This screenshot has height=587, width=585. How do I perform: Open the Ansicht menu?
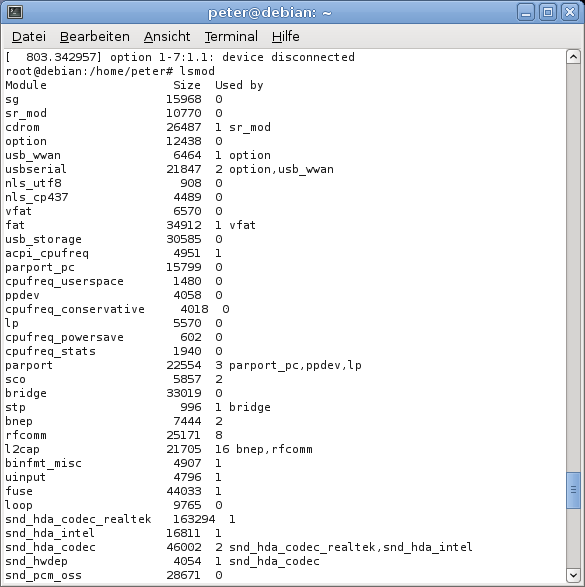click(167, 37)
